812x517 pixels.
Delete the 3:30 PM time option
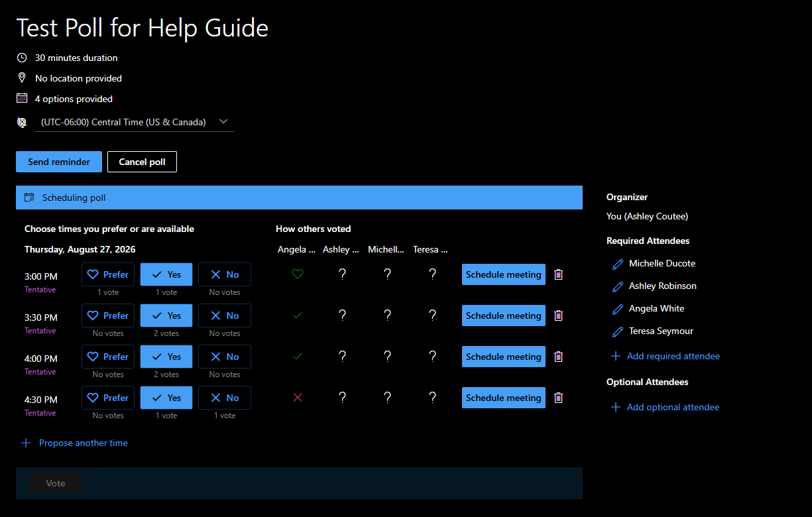tap(558, 316)
